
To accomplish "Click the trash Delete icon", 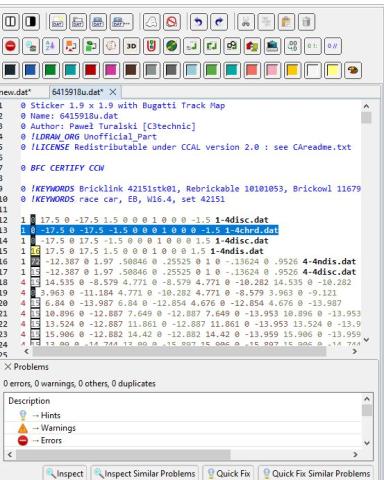I will click(307, 22).
